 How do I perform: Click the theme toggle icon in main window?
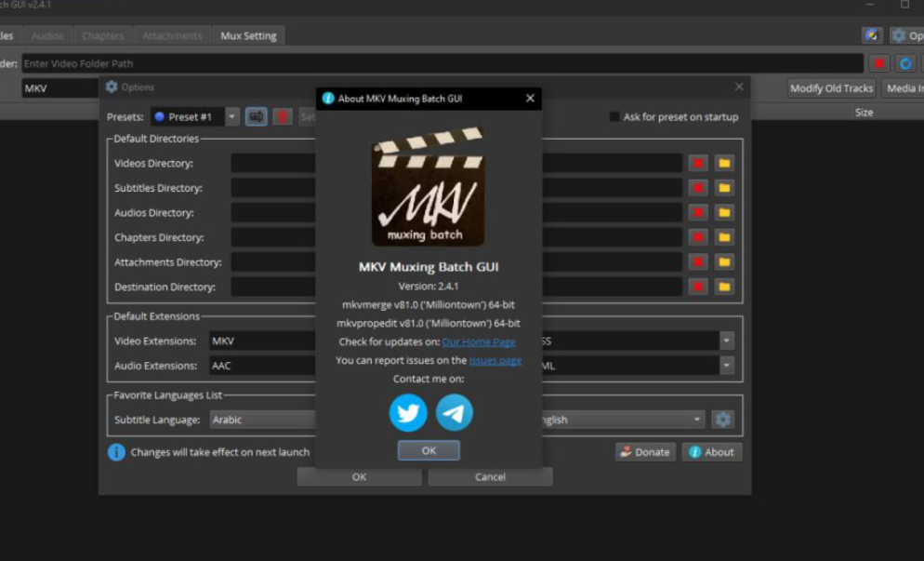point(872,35)
